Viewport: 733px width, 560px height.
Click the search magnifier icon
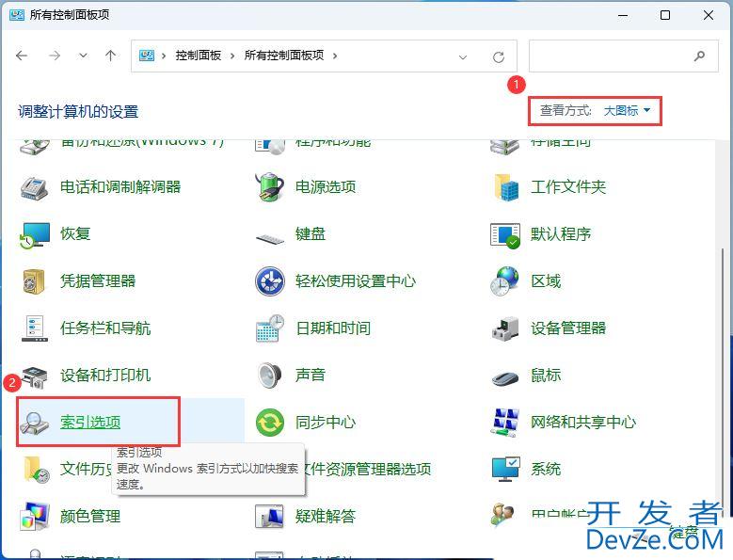[x=699, y=56]
